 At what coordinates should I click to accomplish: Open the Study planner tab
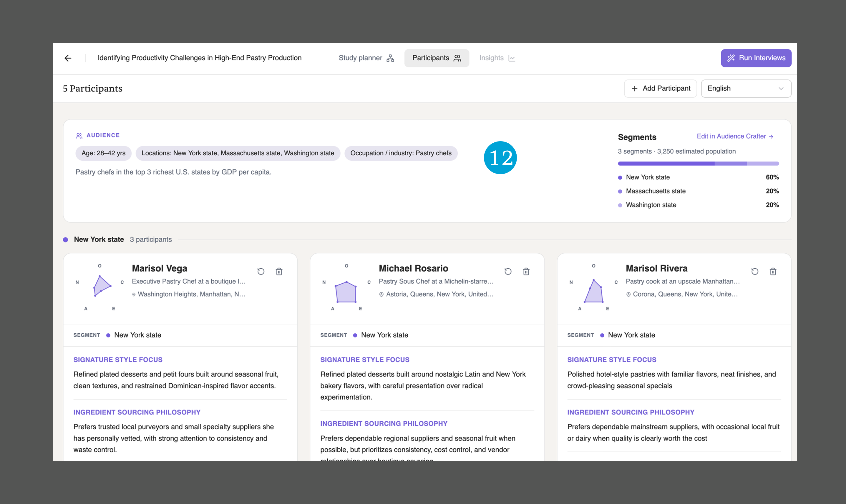coord(366,58)
